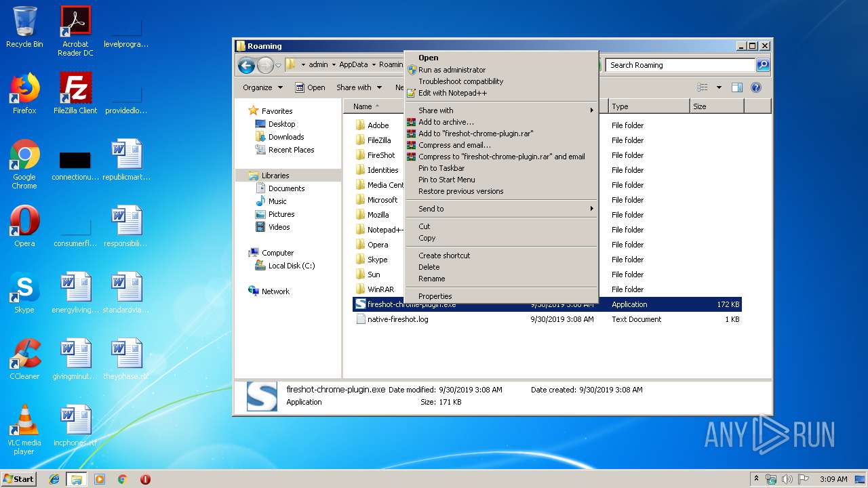Click the Search Roaming field
Screen dimensions: 868x488
click(680, 65)
